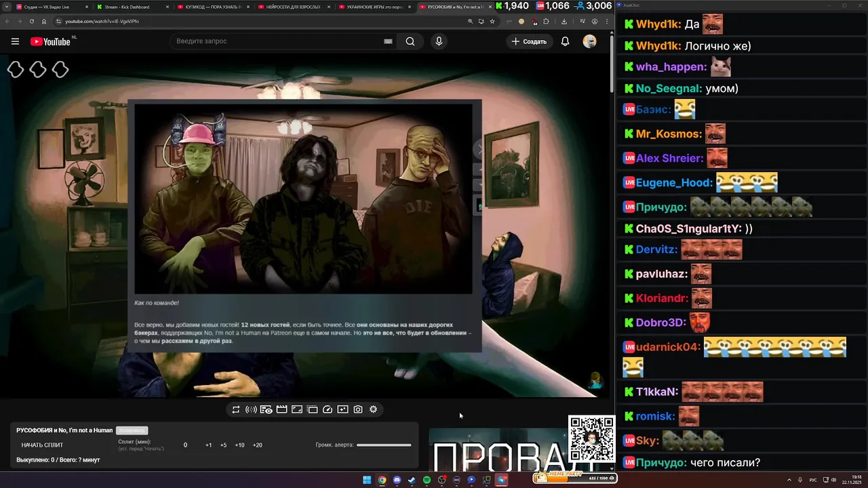Take a screenshot with the camera icon
Image resolution: width=868 pixels, height=488 pixels.
tap(358, 409)
